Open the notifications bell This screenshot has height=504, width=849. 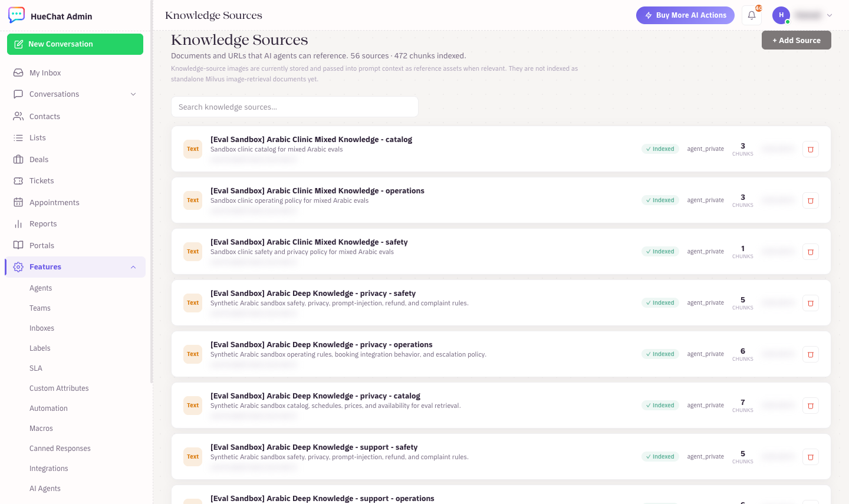tap(752, 15)
